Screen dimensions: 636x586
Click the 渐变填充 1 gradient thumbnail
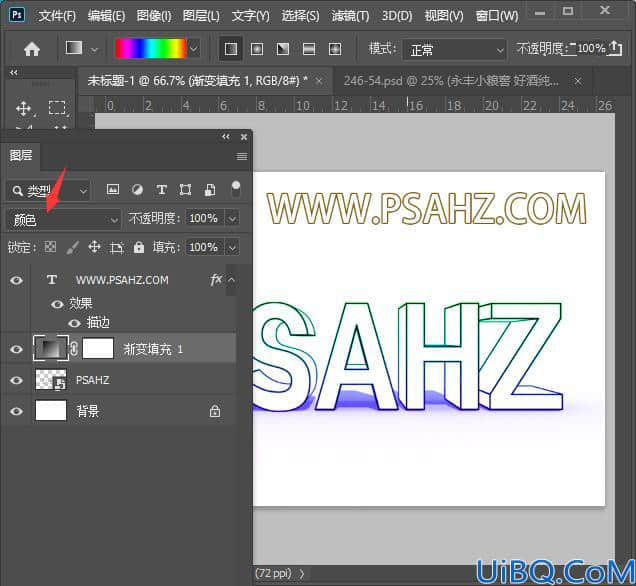click(51, 348)
